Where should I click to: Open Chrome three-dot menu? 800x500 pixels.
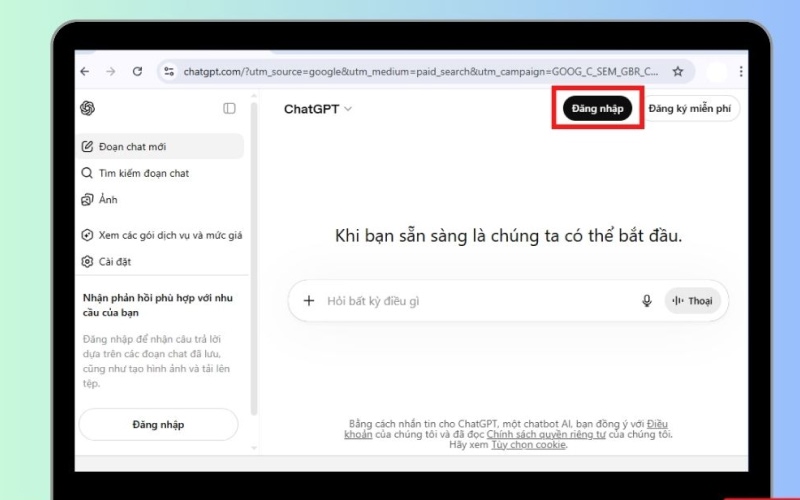[741, 71]
